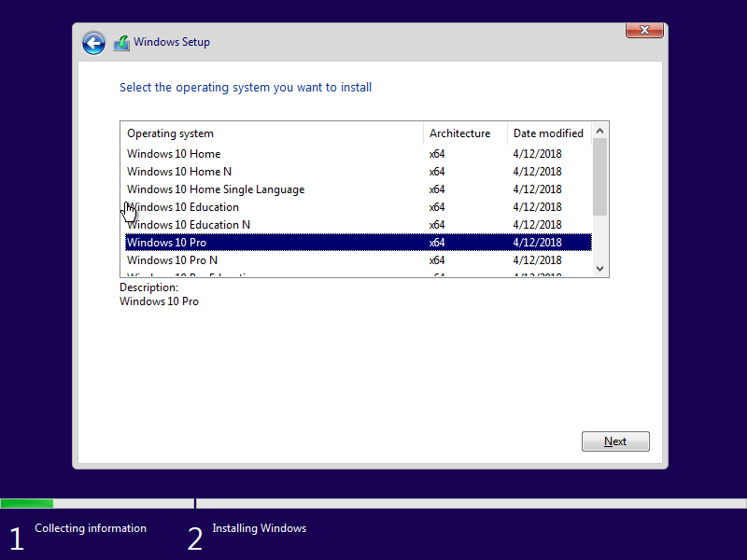This screenshot has width=747, height=560.
Task: Select Windows 10 Home edition
Action: point(359,154)
